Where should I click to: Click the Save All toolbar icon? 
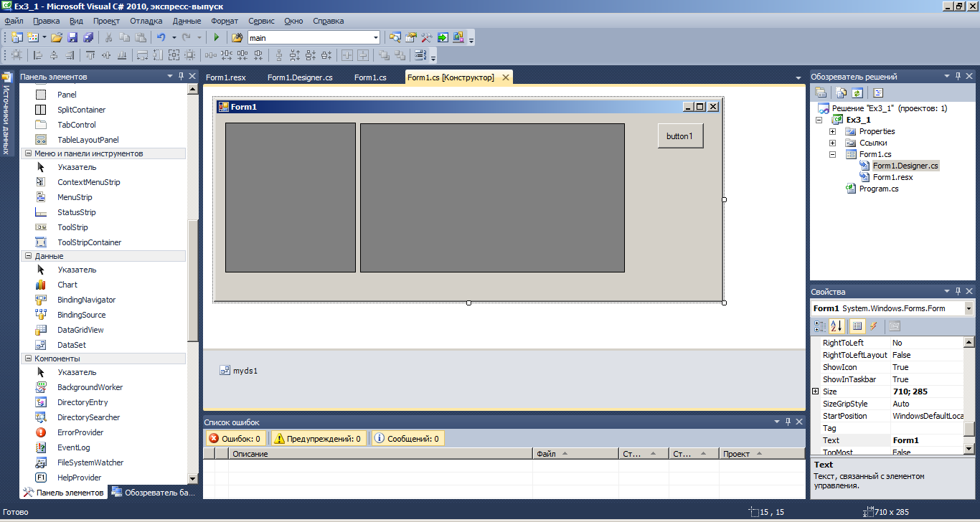coord(88,37)
